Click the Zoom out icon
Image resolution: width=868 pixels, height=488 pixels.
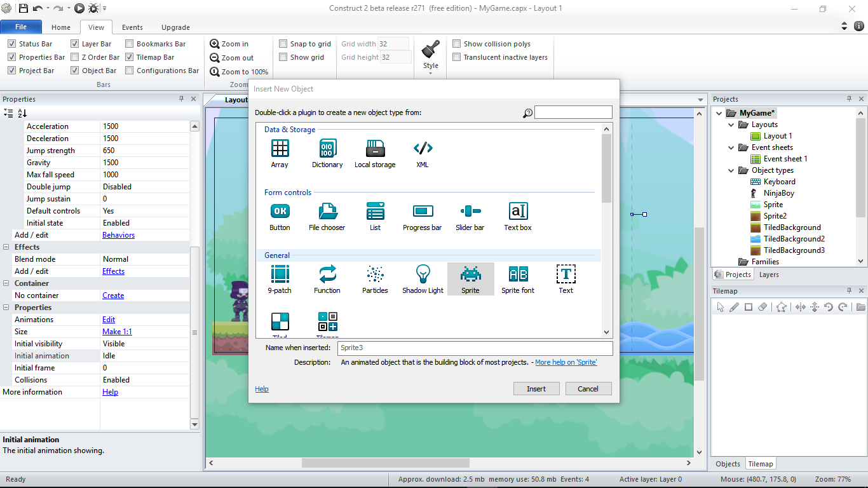tap(215, 58)
